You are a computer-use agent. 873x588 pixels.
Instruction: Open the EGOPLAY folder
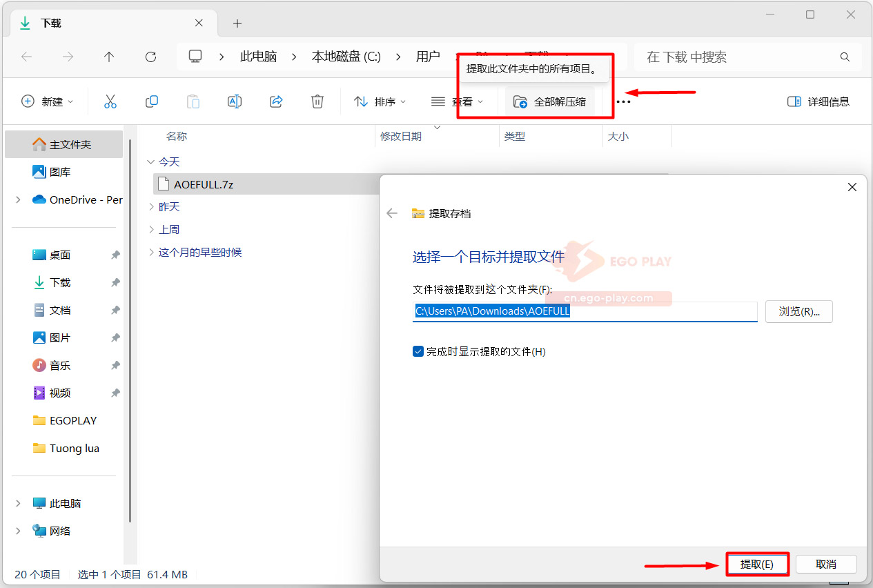[x=63, y=420]
